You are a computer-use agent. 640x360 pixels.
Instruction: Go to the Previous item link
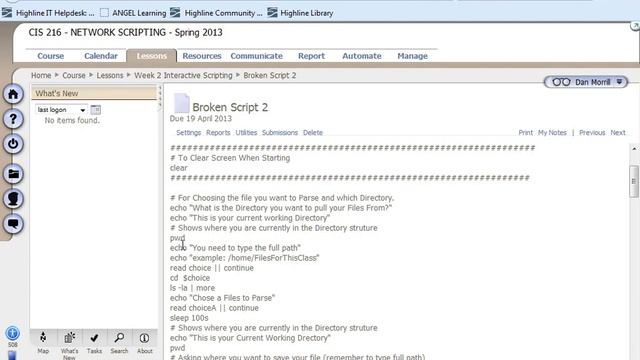tap(592, 133)
